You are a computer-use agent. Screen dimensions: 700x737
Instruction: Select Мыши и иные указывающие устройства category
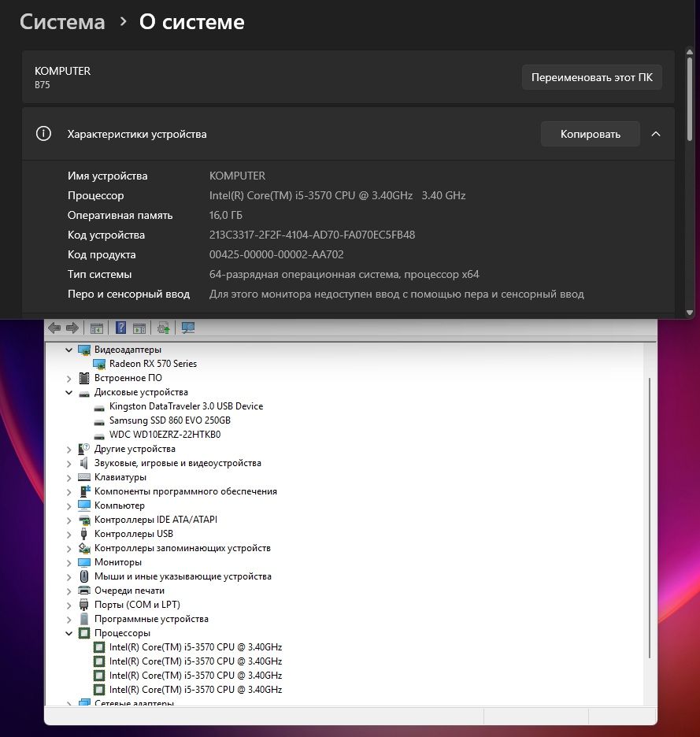[183, 576]
